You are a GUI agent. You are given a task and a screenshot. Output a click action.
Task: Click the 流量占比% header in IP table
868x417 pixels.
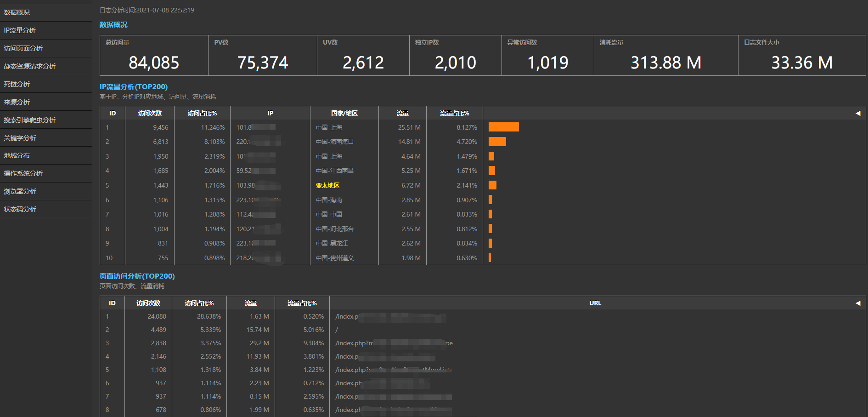(x=455, y=113)
